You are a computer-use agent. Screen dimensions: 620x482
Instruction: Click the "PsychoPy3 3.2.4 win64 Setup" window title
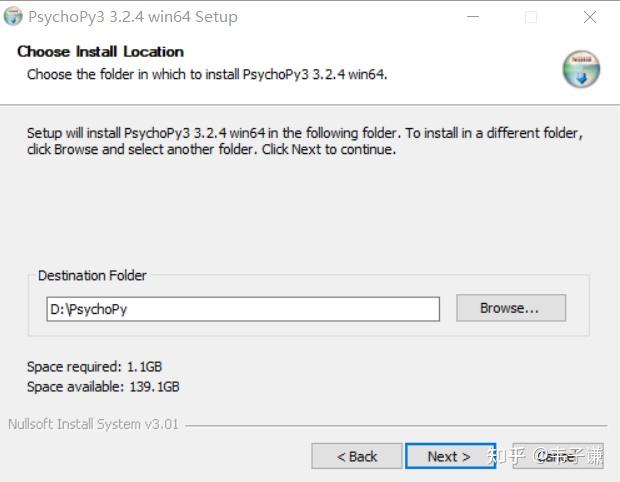tap(133, 17)
